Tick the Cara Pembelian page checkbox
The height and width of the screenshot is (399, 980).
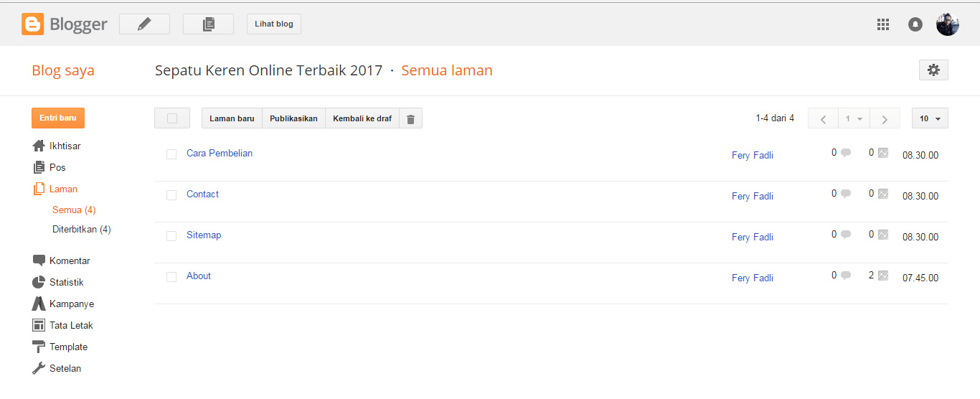171,154
